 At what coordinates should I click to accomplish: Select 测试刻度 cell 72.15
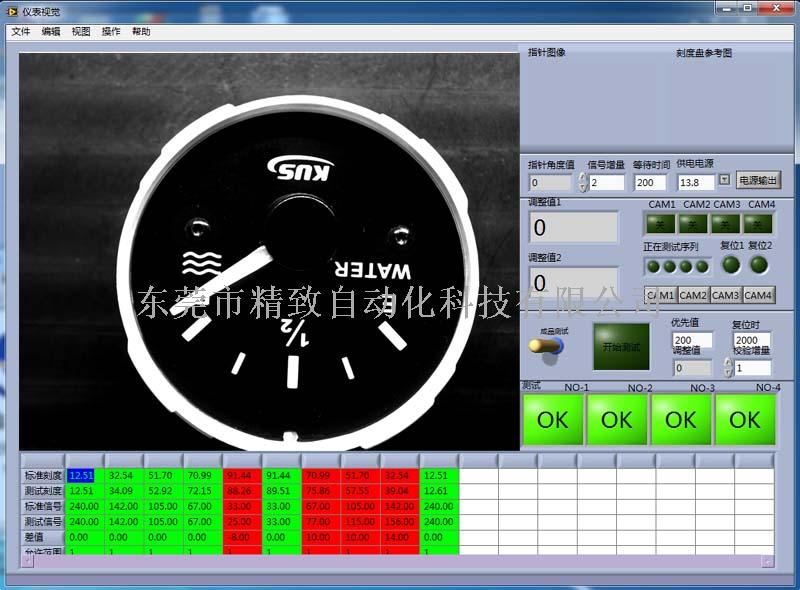point(203,491)
